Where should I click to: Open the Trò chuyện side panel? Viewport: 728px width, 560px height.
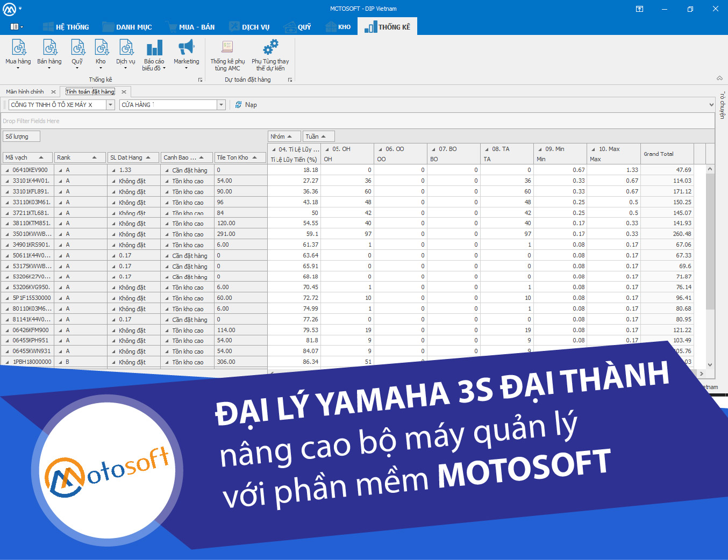722,105
